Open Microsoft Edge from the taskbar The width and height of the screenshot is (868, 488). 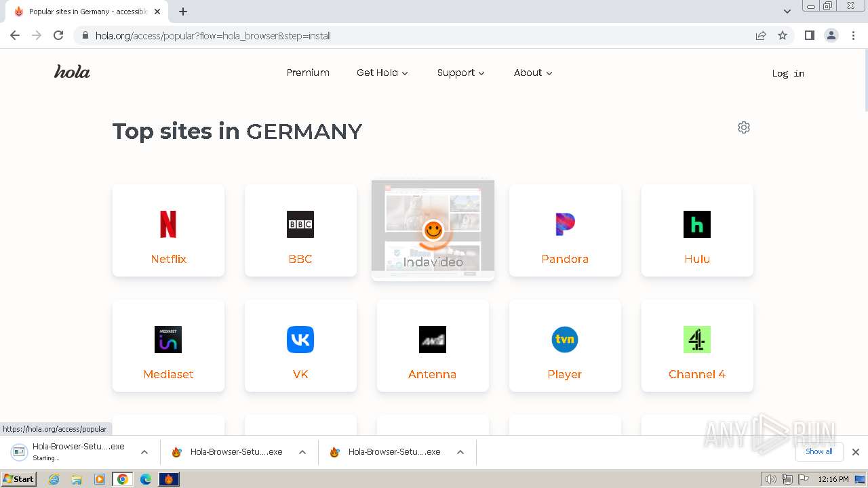click(x=146, y=479)
